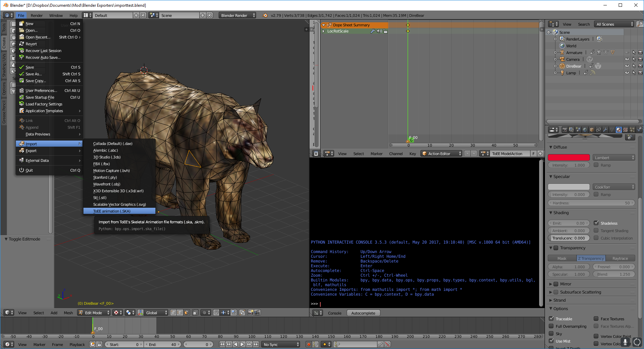Open the Constraints properties tab
The width and height of the screenshot is (644, 349).
pos(598,130)
